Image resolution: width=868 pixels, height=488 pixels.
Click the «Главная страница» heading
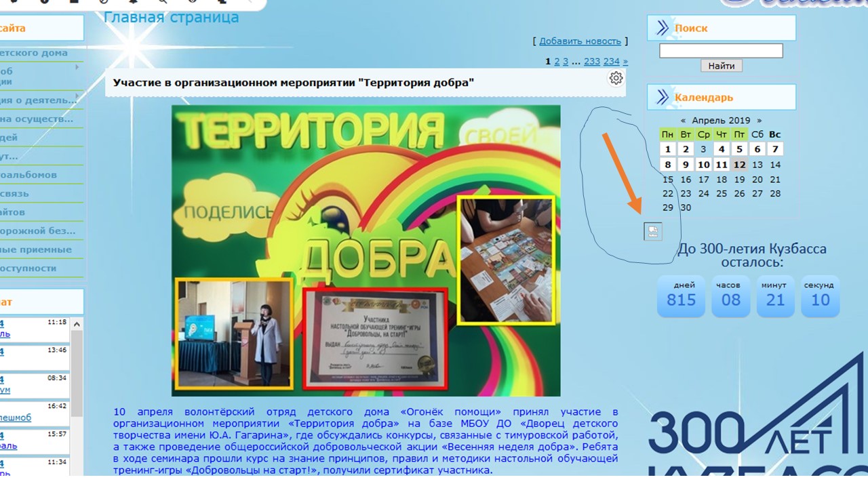(x=171, y=17)
